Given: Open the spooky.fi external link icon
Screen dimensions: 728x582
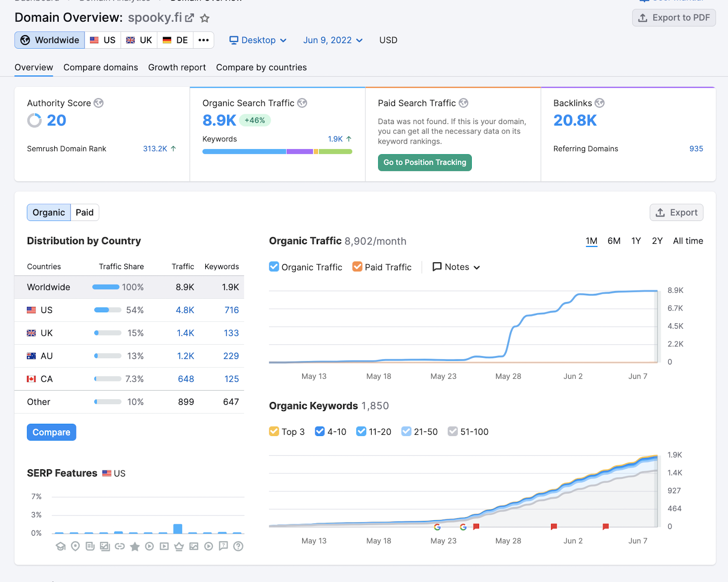Looking at the screenshot, I should 189,18.
